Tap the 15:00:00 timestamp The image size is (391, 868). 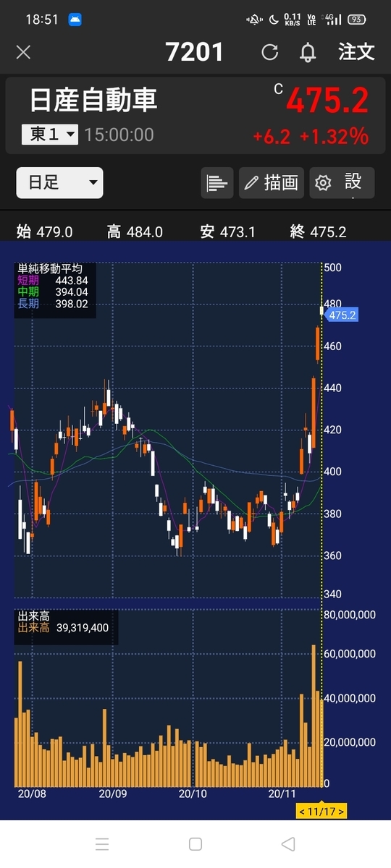pos(119,135)
